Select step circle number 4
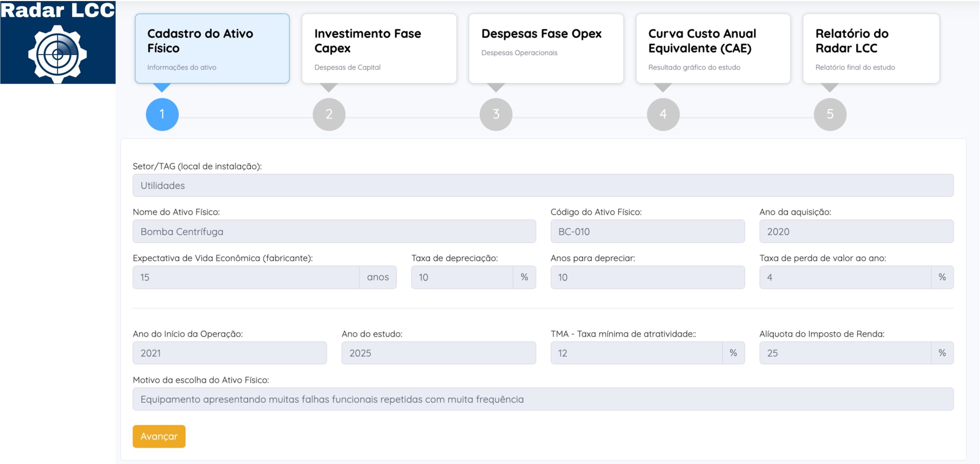Viewport: 980px width, 464px height. click(663, 114)
